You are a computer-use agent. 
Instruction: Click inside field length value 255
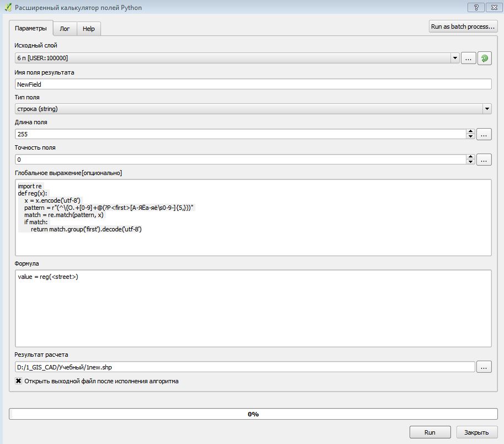click(x=241, y=134)
